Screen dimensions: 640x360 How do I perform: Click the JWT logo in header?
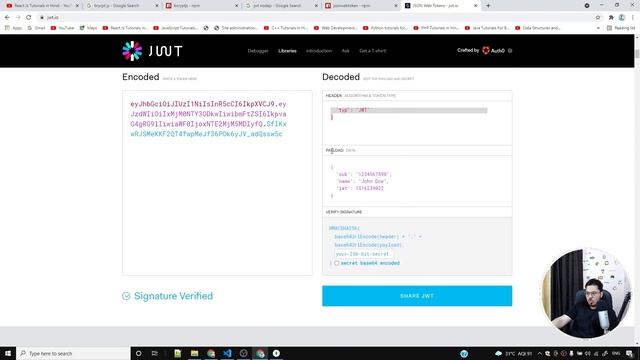(152, 51)
